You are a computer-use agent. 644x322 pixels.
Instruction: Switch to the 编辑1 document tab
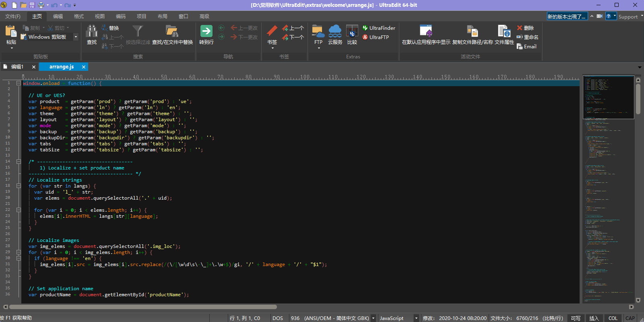pyautogui.click(x=17, y=67)
